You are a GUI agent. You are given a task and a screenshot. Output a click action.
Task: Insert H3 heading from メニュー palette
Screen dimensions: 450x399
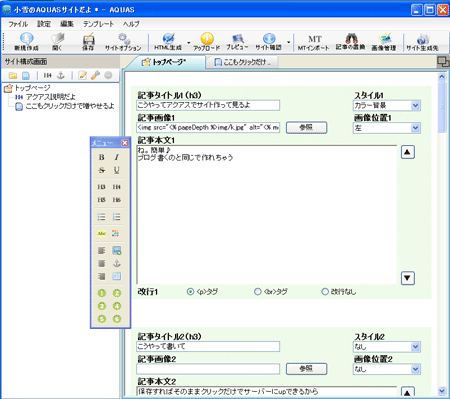click(x=101, y=187)
